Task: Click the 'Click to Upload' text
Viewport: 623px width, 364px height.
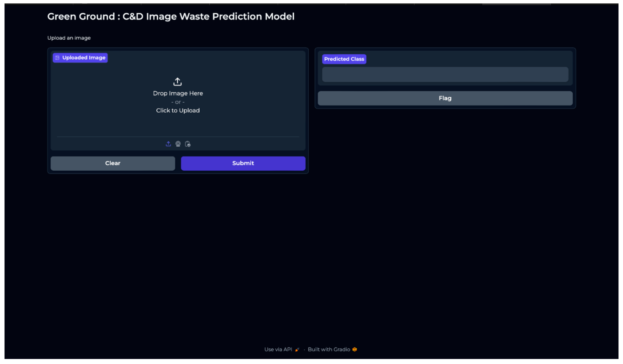Action: coord(178,111)
